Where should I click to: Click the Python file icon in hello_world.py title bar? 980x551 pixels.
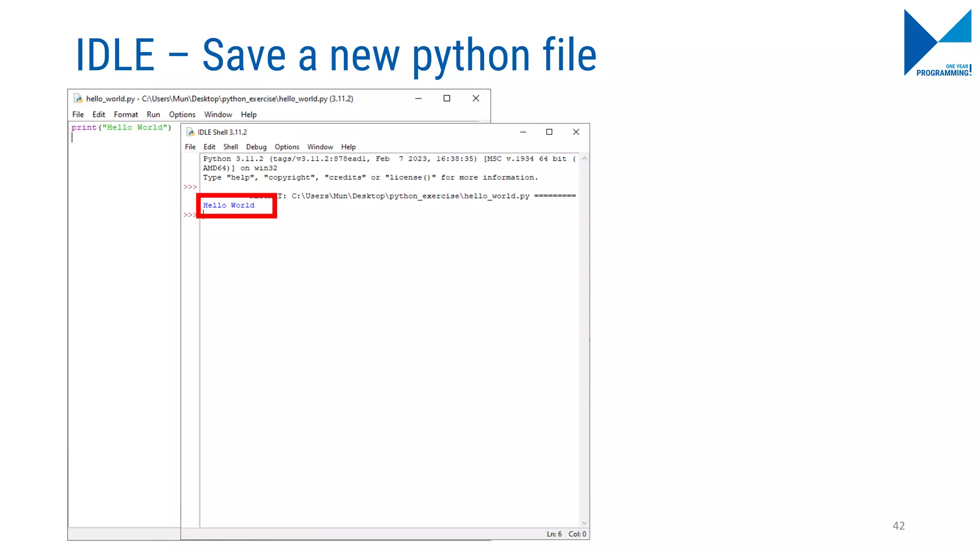[78, 99]
